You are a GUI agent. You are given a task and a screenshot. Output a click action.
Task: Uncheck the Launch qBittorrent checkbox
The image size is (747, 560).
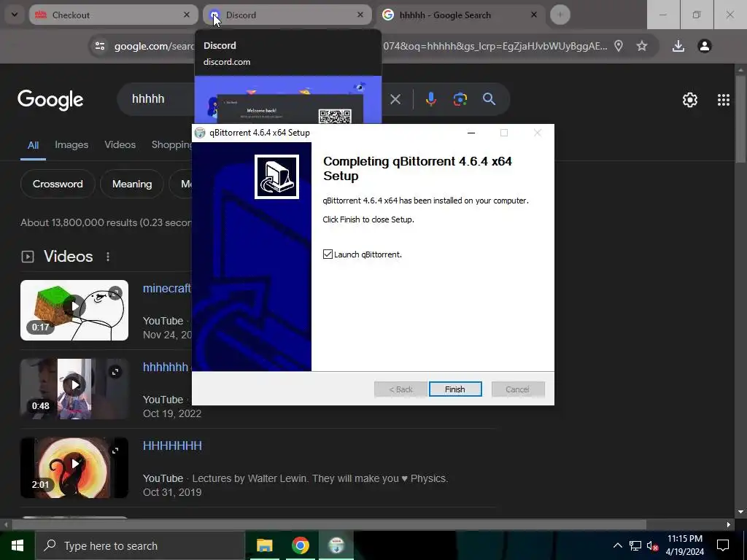(x=328, y=254)
